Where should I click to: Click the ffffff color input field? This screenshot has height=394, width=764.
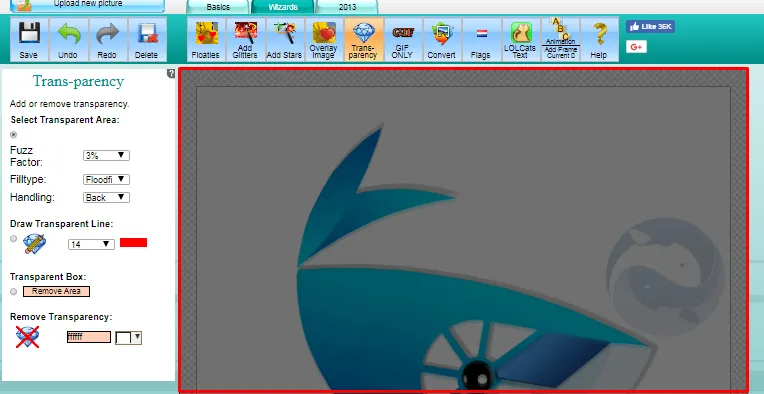point(89,337)
